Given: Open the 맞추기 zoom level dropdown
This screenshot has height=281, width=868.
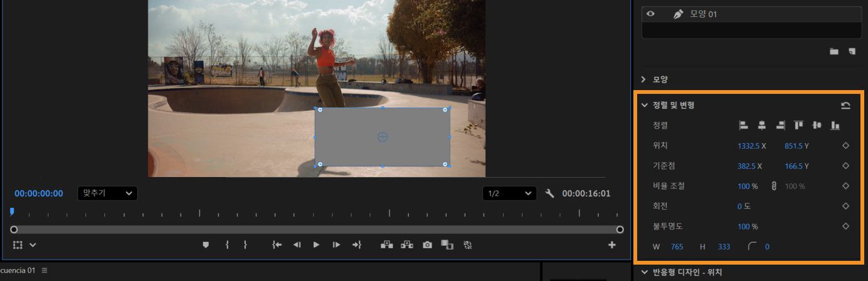Looking at the screenshot, I should coord(108,193).
